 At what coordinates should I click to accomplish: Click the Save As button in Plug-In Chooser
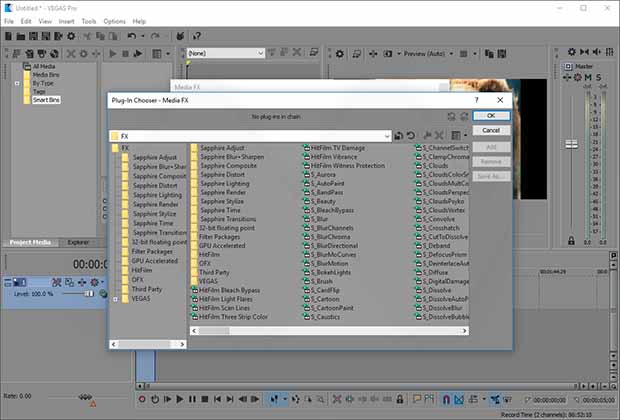[x=491, y=176]
